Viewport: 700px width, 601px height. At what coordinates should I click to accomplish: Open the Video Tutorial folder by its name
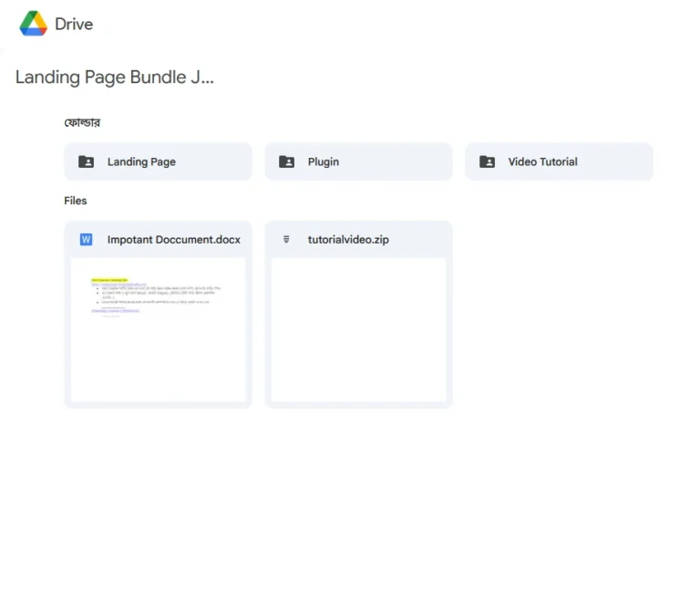[542, 161]
